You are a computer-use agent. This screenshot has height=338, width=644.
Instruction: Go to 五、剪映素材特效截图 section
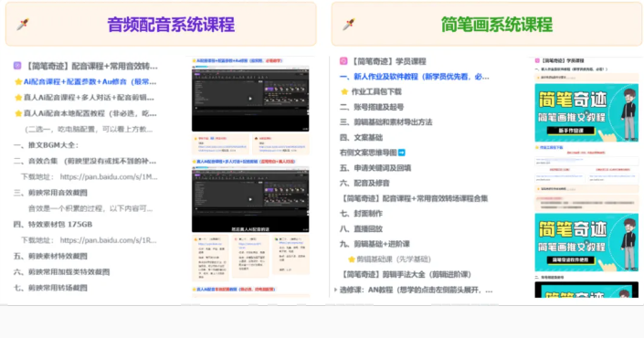tap(50, 256)
